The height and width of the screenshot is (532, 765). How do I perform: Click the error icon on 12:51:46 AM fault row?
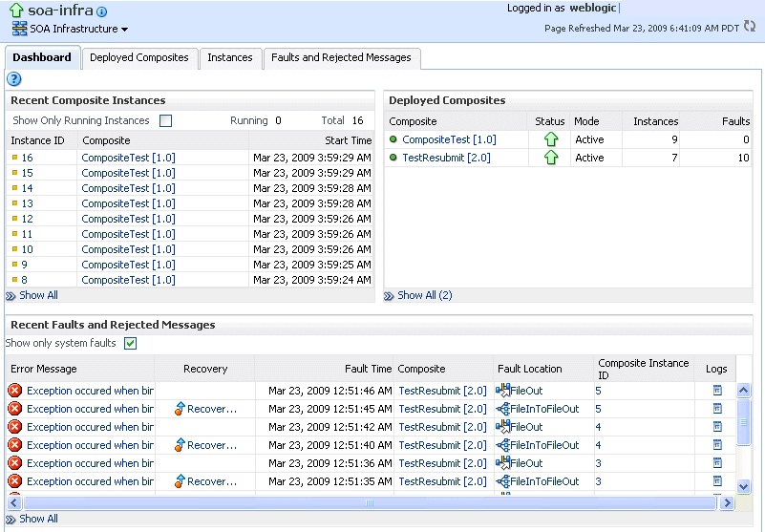(15, 391)
